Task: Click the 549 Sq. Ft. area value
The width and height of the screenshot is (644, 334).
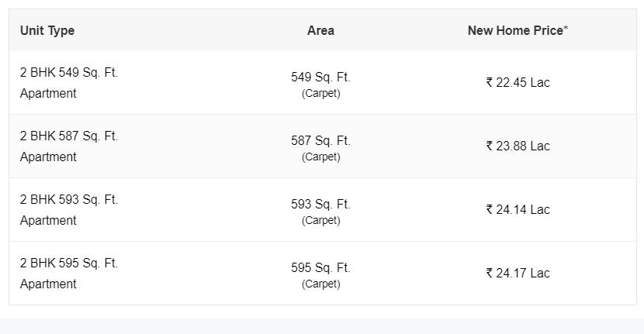Action: click(320, 77)
